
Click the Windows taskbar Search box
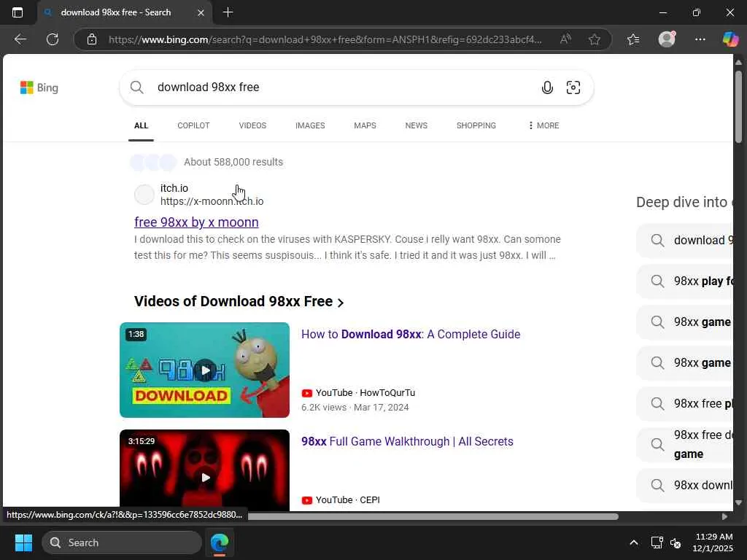[x=122, y=542]
